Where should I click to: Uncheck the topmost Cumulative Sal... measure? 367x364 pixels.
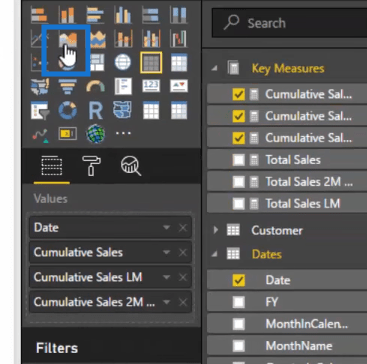click(239, 95)
